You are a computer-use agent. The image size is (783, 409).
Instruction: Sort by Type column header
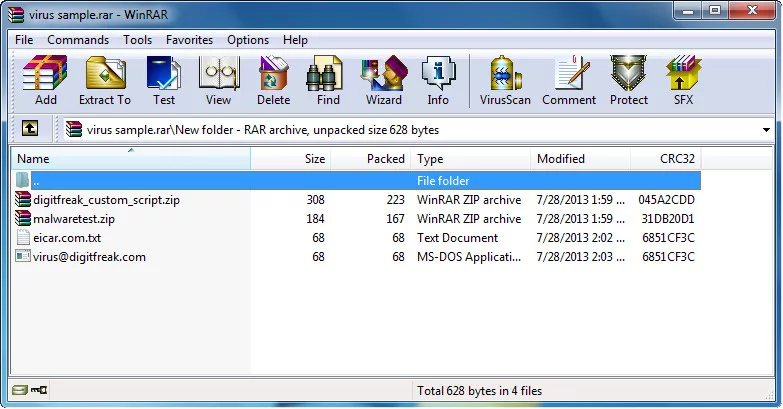point(470,158)
